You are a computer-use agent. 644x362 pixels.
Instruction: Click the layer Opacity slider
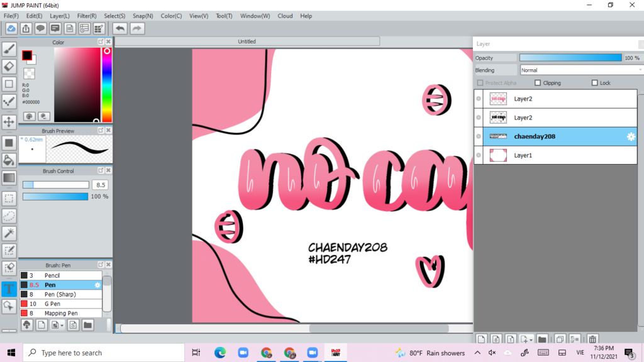coord(570,58)
